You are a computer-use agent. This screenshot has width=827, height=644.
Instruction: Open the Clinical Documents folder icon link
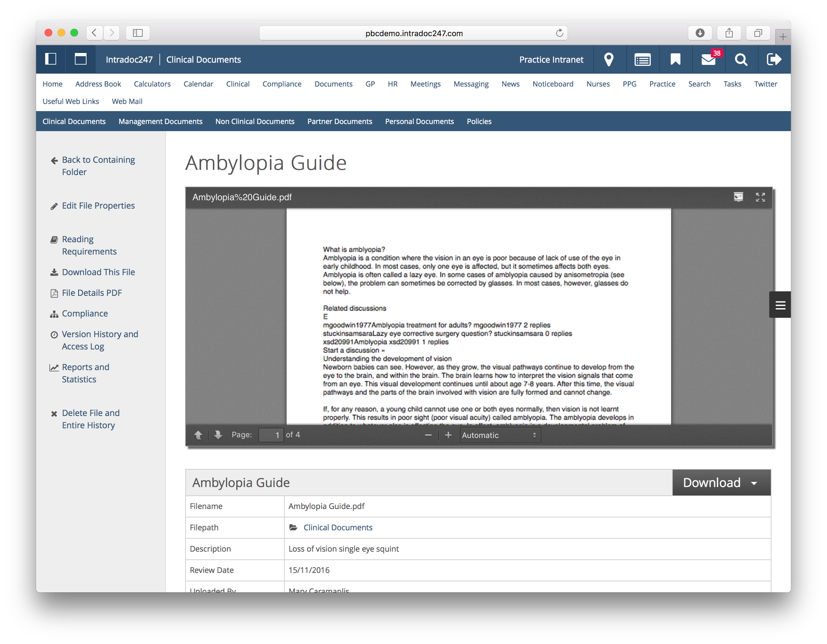(x=293, y=527)
